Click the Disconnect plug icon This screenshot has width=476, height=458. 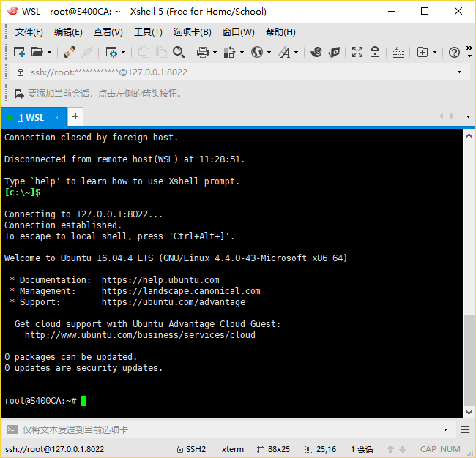[70, 52]
